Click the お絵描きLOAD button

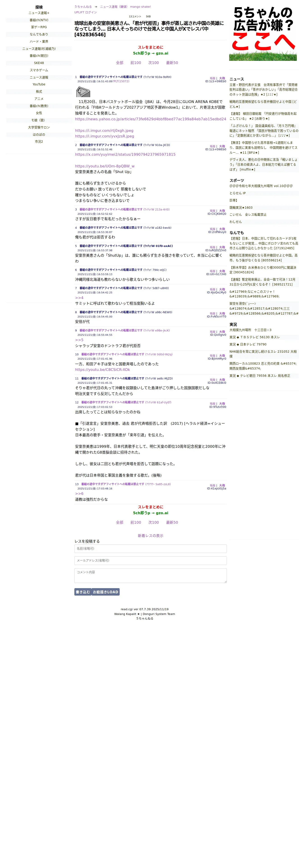[x=105, y=592]
